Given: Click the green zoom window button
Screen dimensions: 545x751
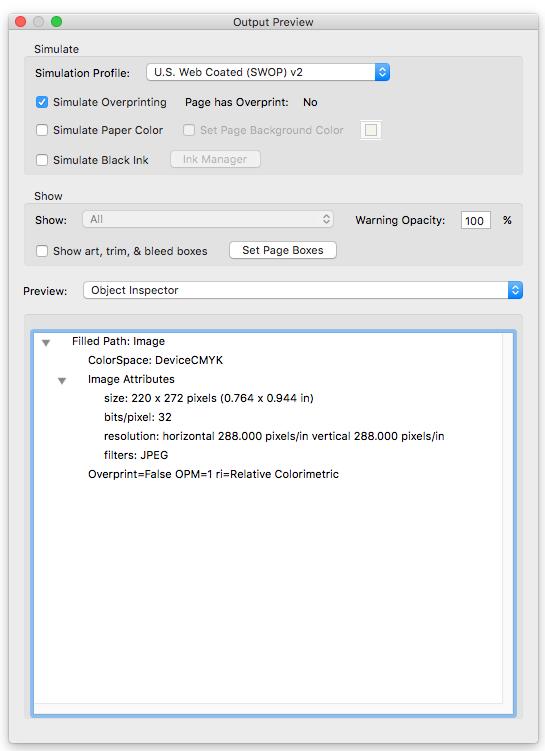Looking at the screenshot, I should (x=57, y=22).
